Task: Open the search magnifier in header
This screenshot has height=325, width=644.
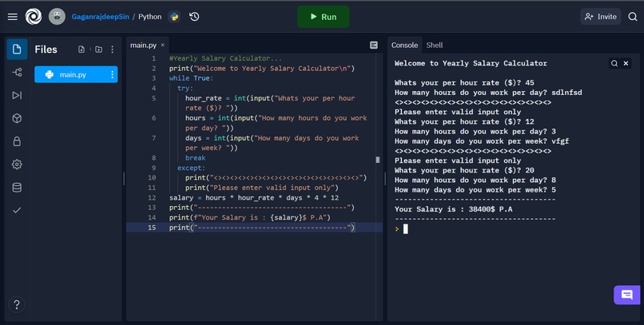Action: click(633, 17)
